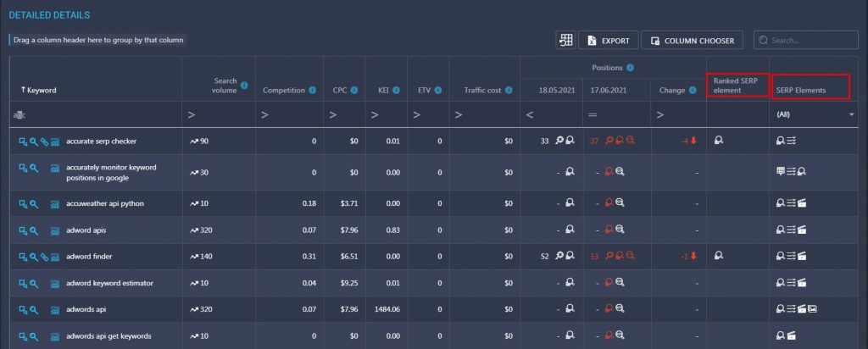Click the Competition info icon
The width and height of the screenshot is (868, 349).
pyautogui.click(x=312, y=90)
